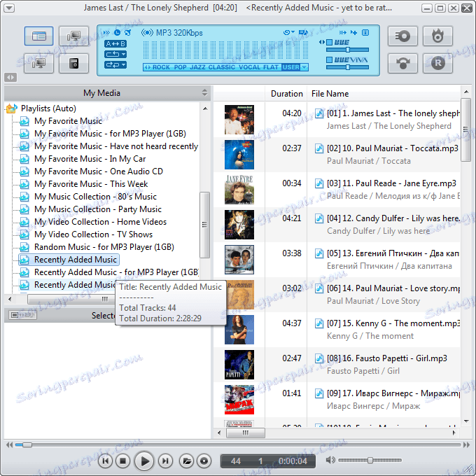Select track Kenny G - The moment.mp3
Image resolution: width=476 pixels, height=476 pixels.
pyautogui.click(x=393, y=323)
